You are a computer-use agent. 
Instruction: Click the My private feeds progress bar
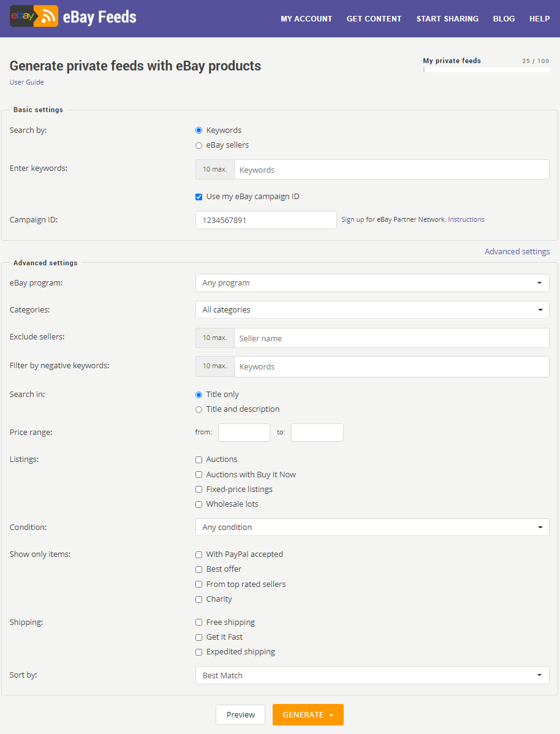click(x=486, y=70)
